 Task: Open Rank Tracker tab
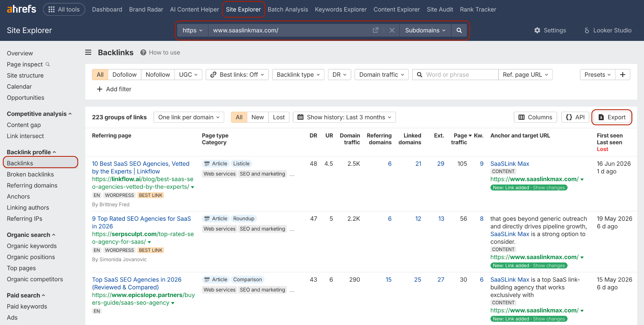478,9
